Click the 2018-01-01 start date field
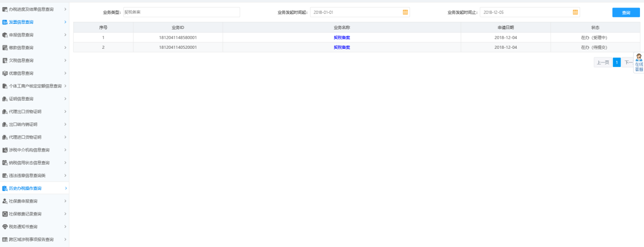 360,12
